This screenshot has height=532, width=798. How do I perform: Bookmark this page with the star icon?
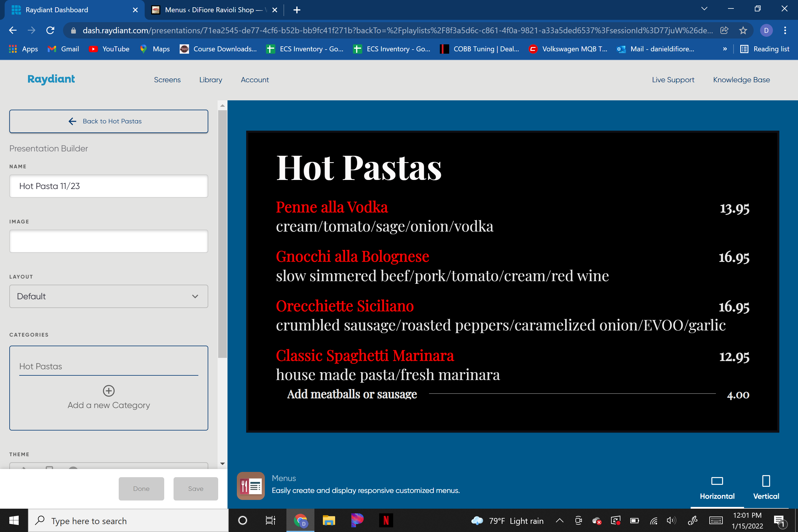[x=743, y=31]
